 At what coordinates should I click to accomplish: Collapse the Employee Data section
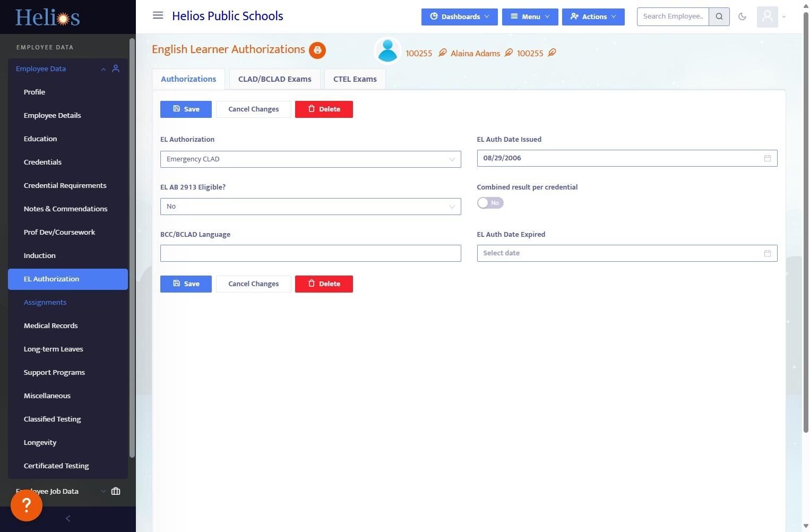[104, 69]
